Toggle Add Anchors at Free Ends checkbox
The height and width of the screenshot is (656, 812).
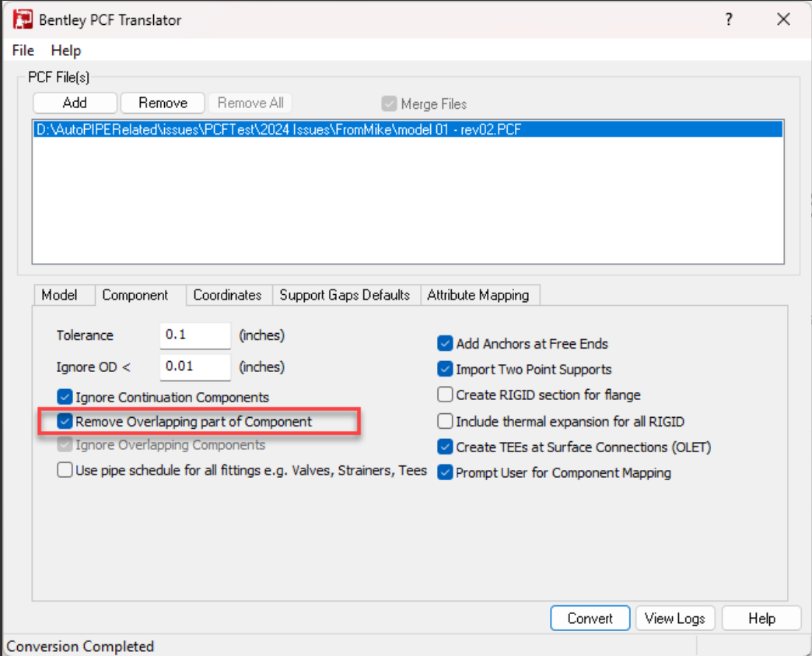(445, 343)
